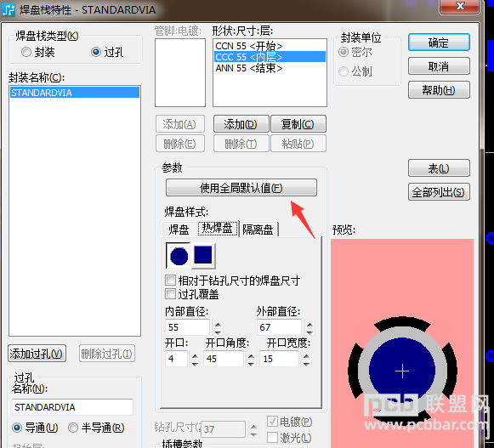This screenshot has height=448, width=494.
Task: Decrease the 外部直径 value
Action: [309, 332]
